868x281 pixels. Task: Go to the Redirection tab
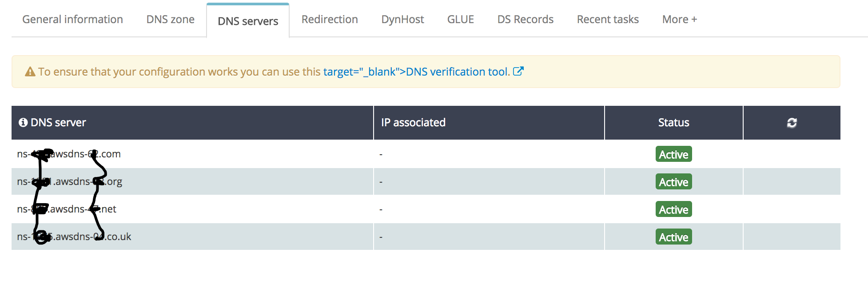[x=330, y=20]
